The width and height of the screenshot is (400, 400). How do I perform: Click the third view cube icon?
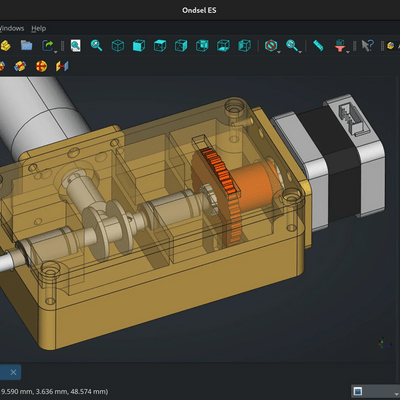click(x=160, y=45)
